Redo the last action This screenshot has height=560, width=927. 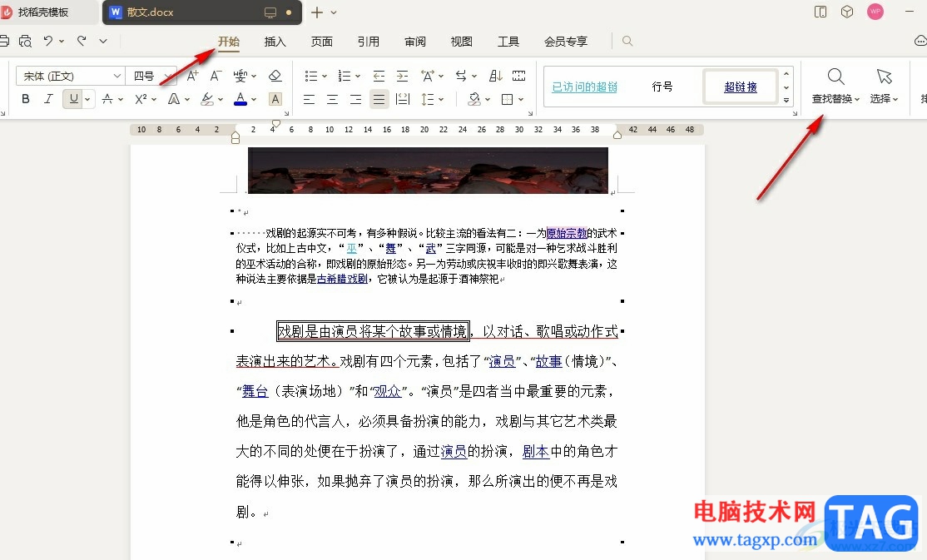point(82,41)
